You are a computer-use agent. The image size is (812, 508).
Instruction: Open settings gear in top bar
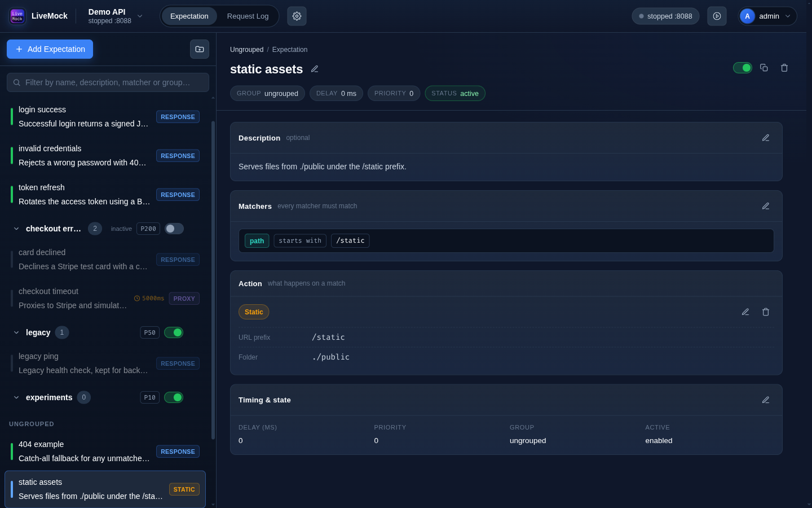coord(297,16)
